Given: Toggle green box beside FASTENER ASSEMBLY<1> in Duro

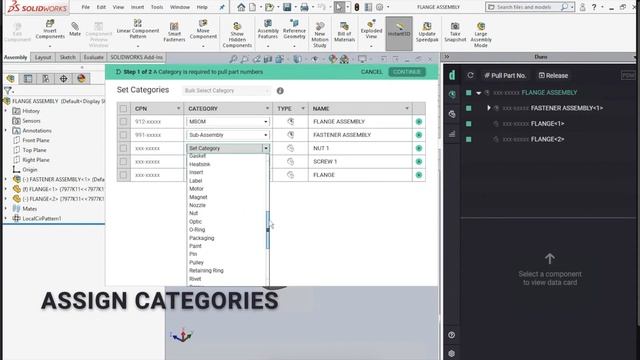Looking at the screenshot, I should click(469, 108).
